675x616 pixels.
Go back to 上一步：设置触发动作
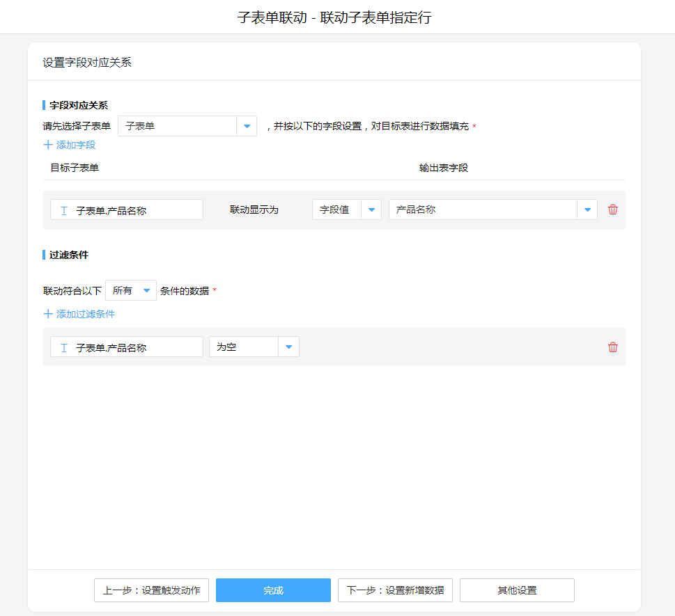tap(151, 590)
